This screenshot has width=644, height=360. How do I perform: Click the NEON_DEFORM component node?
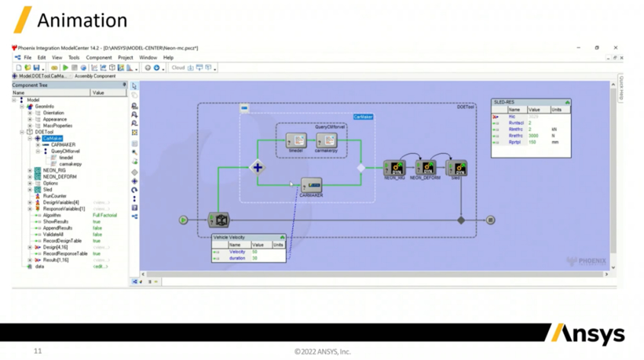[x=425, y=168]
